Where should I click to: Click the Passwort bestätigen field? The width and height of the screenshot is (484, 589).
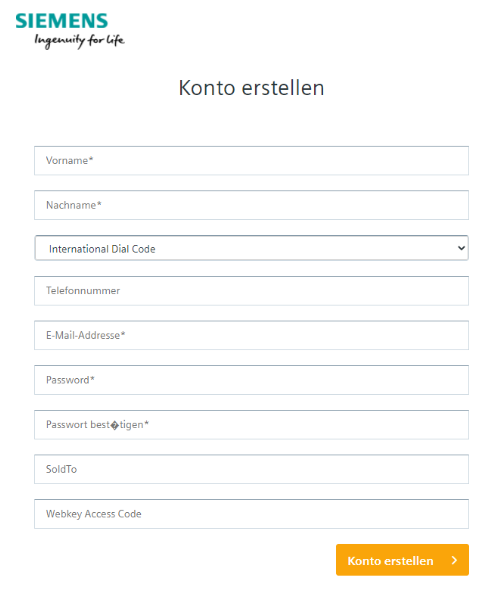point(251,424)
